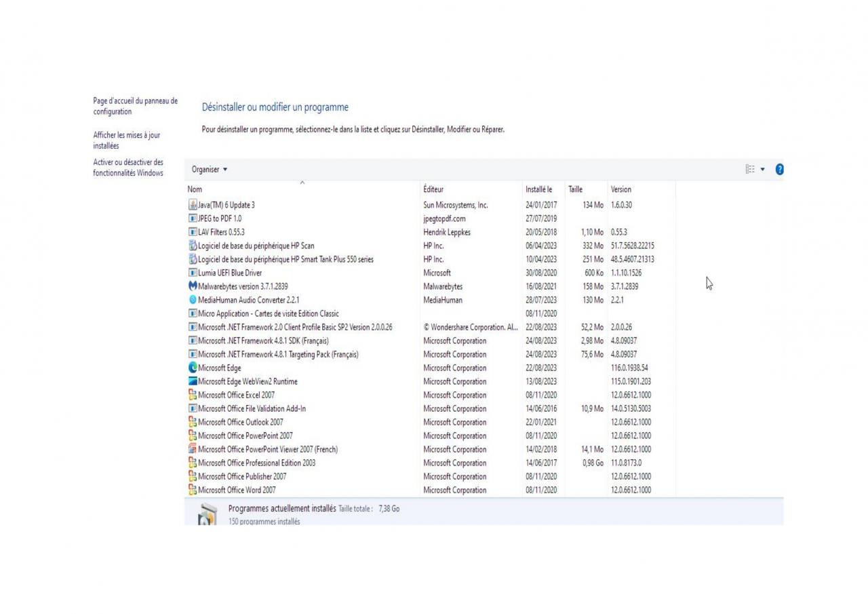Click the .NET Framework 2.0 Client Profile icon
This screenshot has width=868, height=614.
[x=193, y=327]
